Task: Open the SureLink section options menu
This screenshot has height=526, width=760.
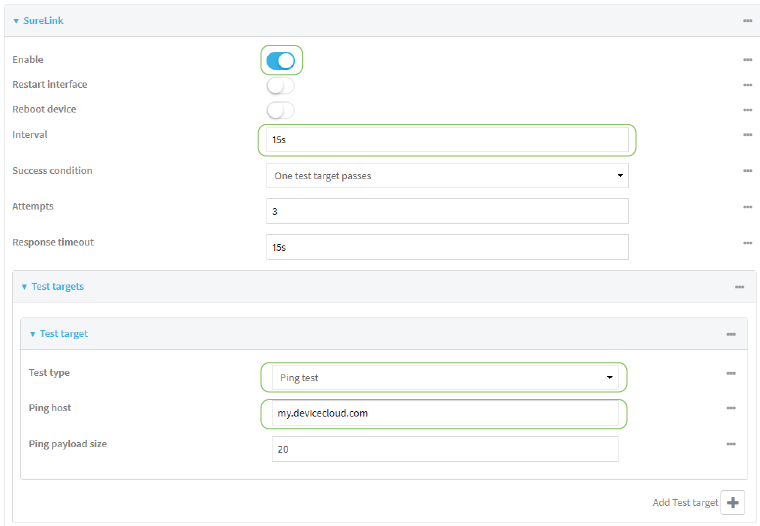Action: tap(746, 20)
